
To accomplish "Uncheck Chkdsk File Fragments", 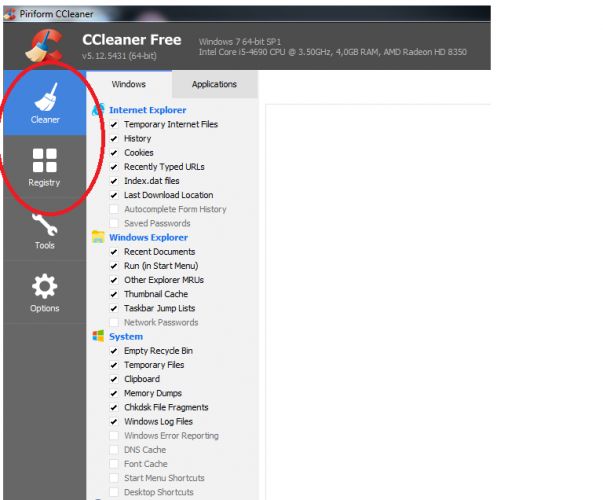I will click(114, 407).
